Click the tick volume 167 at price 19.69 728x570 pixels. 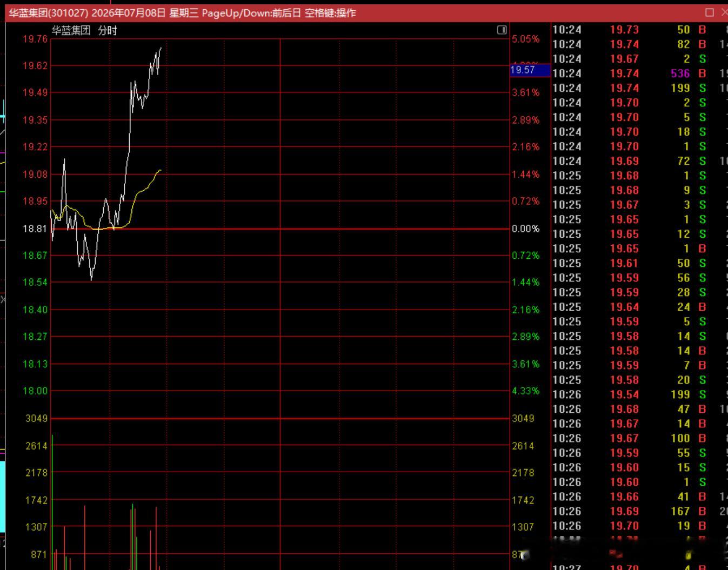click(x=680, y=511)
